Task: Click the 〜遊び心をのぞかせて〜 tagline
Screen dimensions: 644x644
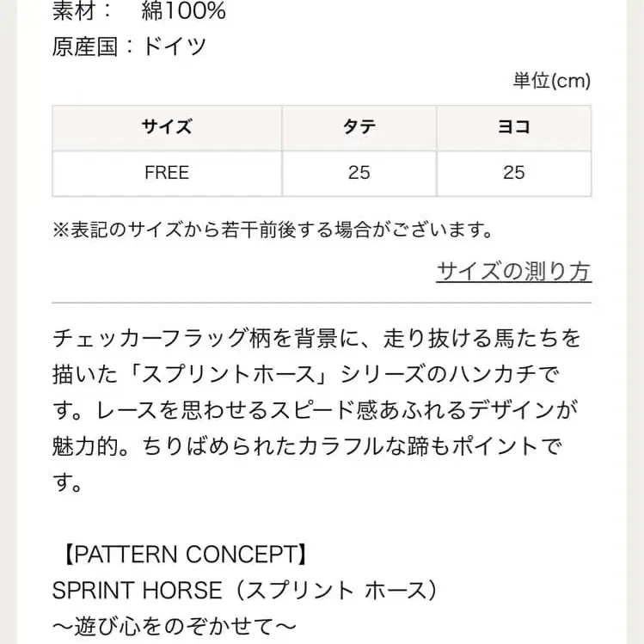Action: tap(175, 624)
